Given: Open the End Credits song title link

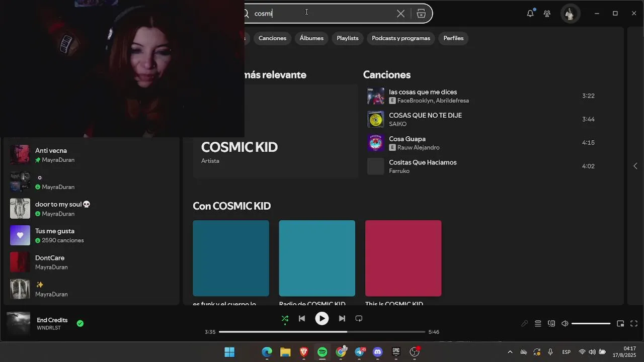Looking at the screenshot, I should [52, 320].
